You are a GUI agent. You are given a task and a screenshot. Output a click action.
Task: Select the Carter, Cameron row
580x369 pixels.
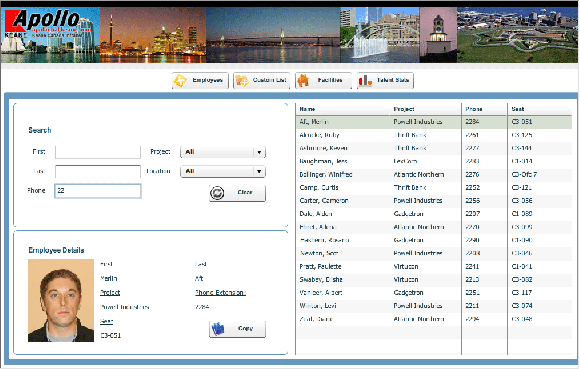pyautogui.click(x=434, y=201)
